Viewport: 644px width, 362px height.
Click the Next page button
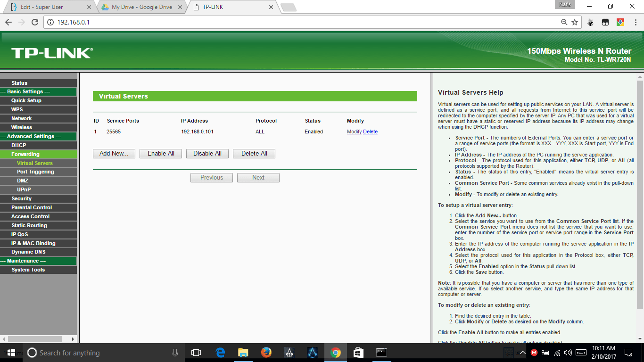pos(258,178)
